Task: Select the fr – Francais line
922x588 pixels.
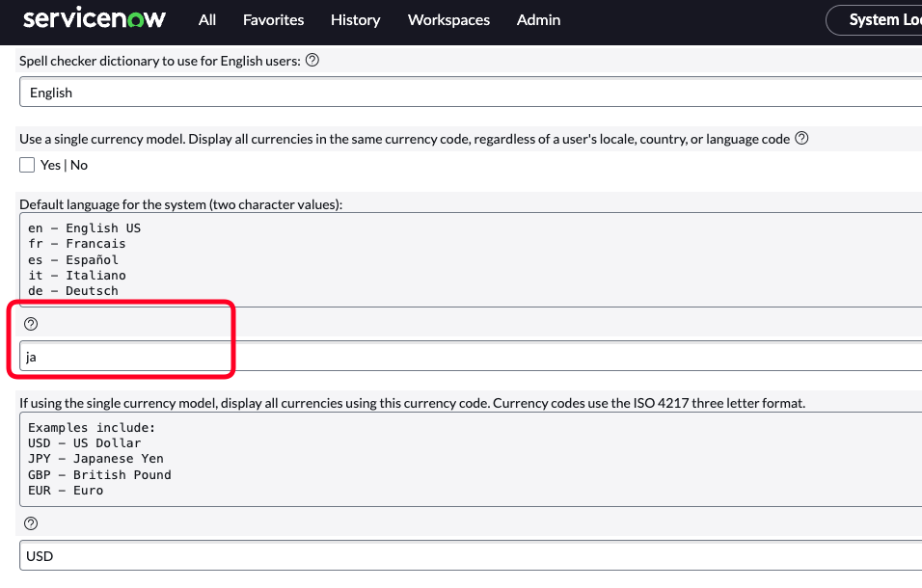Action: (77, 243)
